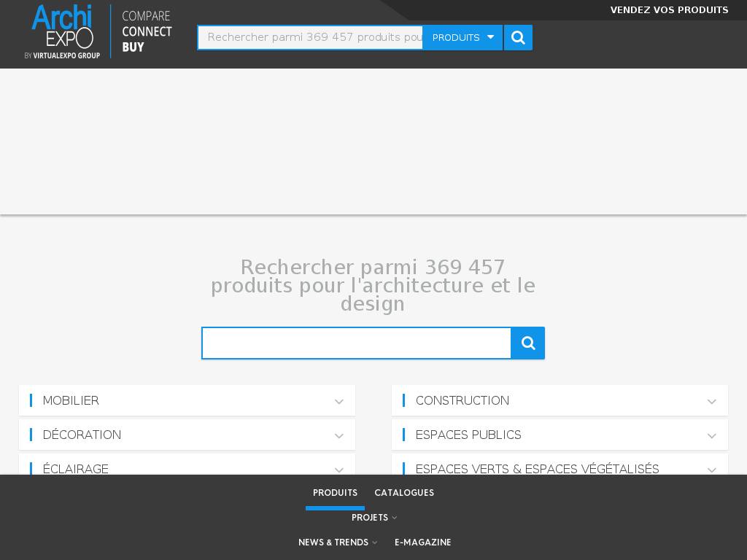Open the PRODUITS search type dropdown

coord(462,38)
